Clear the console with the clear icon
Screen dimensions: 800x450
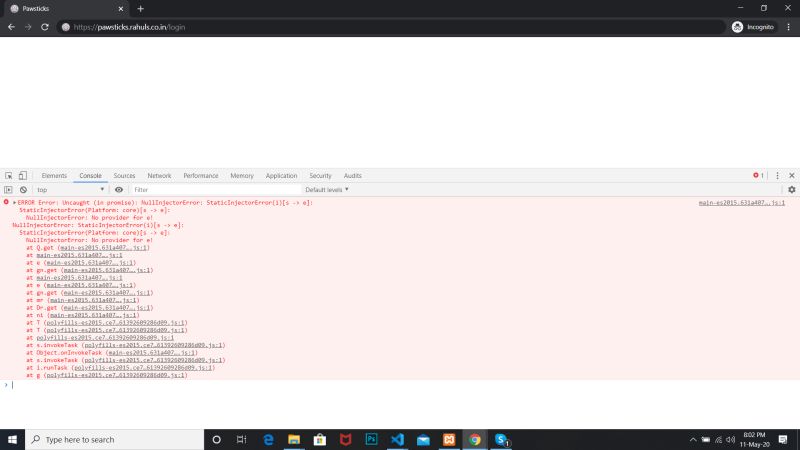pos(23,190)
